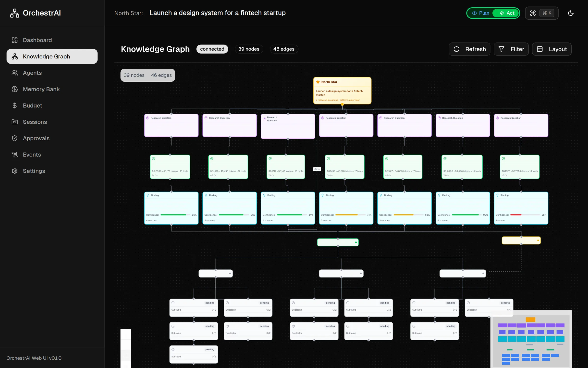The height and width of the screenshot is (368, 588).
Task: Open the Budget page
Action: [x=52, y=105]
